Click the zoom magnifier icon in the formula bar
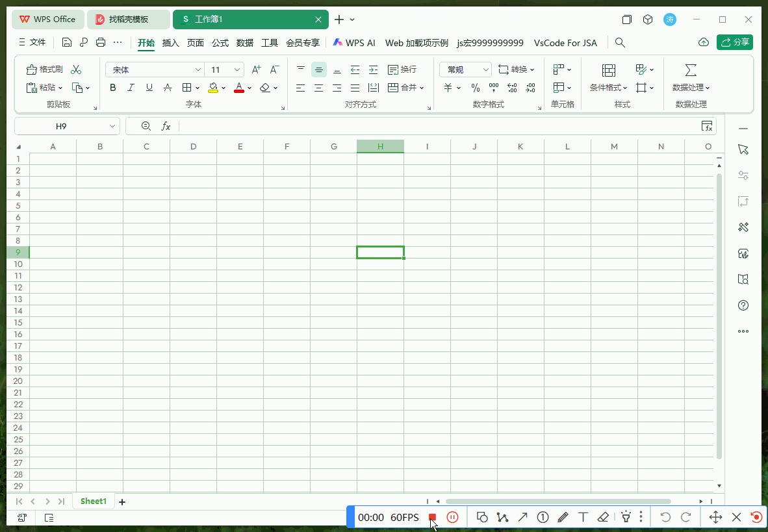768x532 pixels. click(146, 126)
